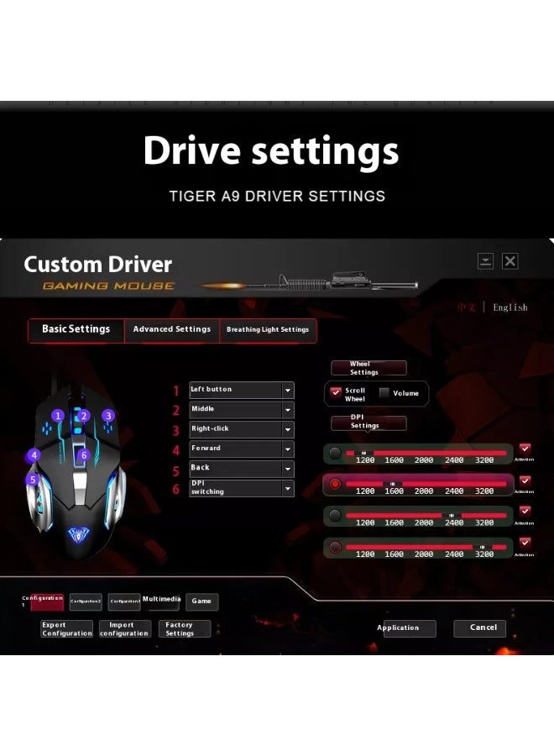Viewport: 554px width, 756px height.
Task: Click the mouse's glowing spider logo
Action: [x=77, y=533]
